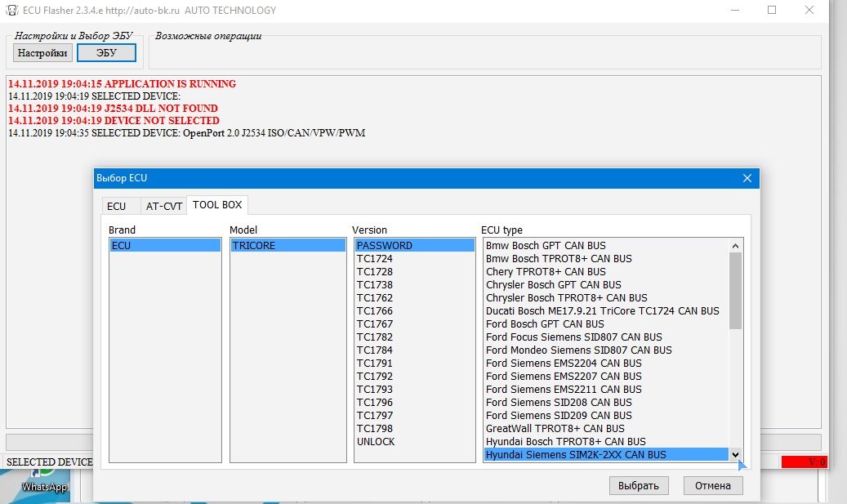The height and width of the screenshot is (504, 847).
Task: Close the ECU Flasher main window
Action: tap(809, 11)
